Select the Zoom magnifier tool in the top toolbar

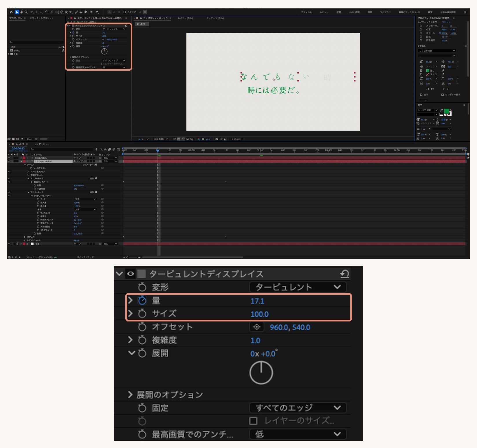(26, 12)
